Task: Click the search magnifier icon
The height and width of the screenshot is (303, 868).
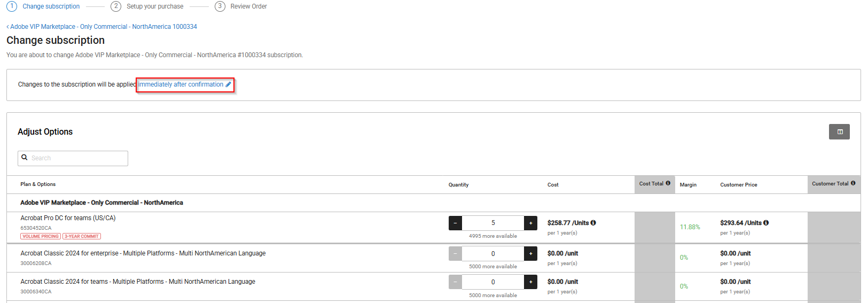Action: [25, 158]
